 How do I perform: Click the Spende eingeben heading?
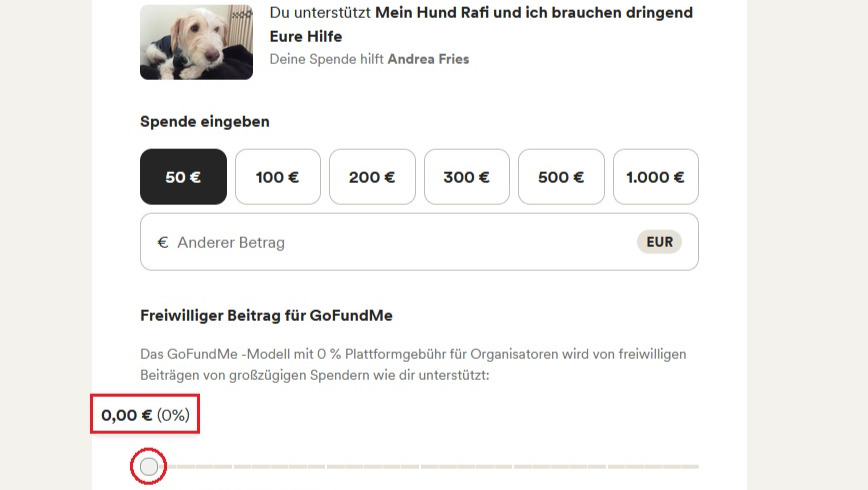pyautogui.click(x=205, y=122)
